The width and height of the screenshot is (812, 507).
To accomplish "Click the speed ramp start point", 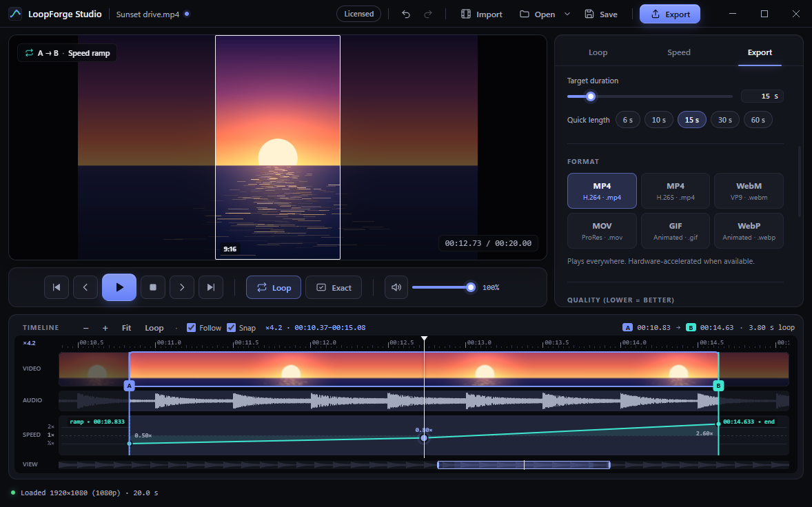I will pos(130,444).
